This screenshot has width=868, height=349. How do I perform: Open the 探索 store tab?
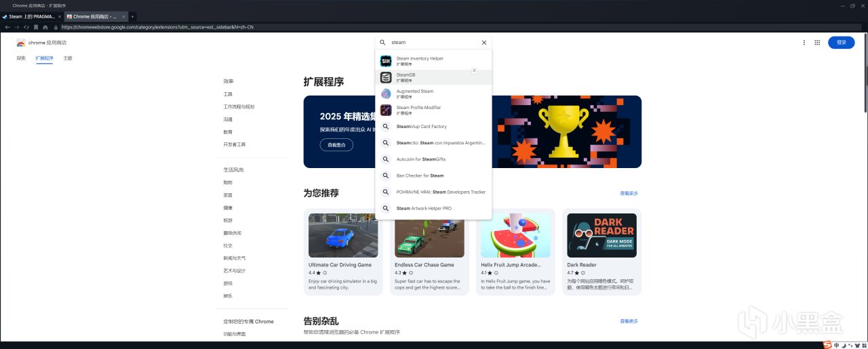tap(21, 58)
